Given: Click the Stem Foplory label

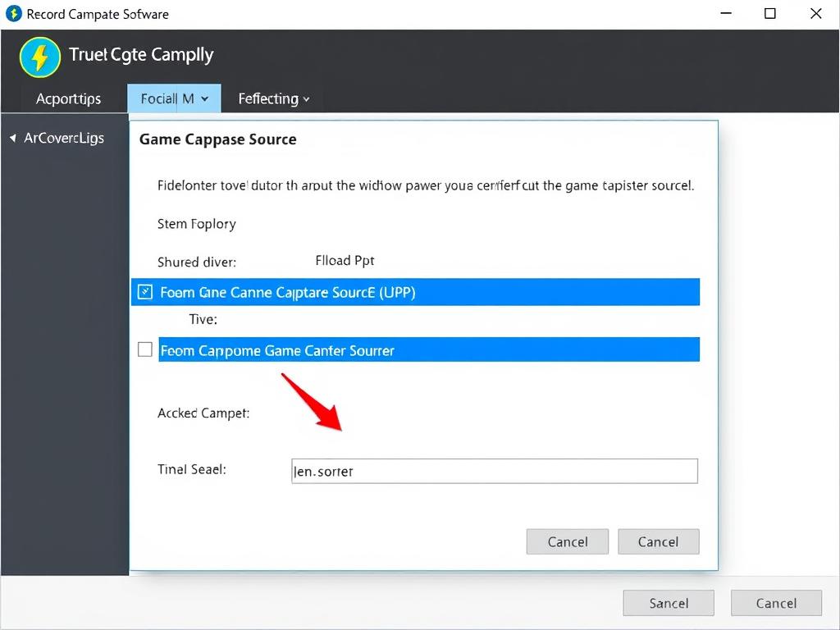Looking at the screenshot, I should (x=197, y=224).
